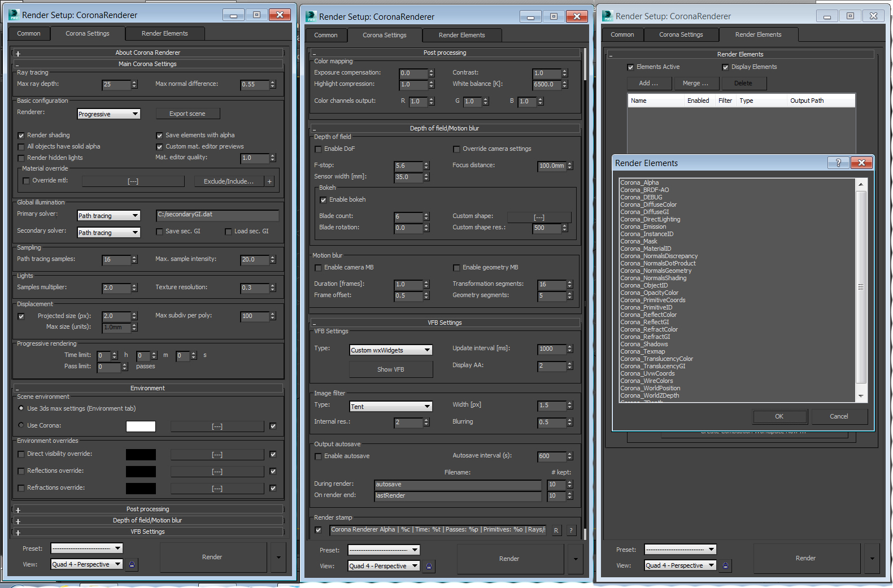Expand About Corona Renderer rollout

point(147,53)
